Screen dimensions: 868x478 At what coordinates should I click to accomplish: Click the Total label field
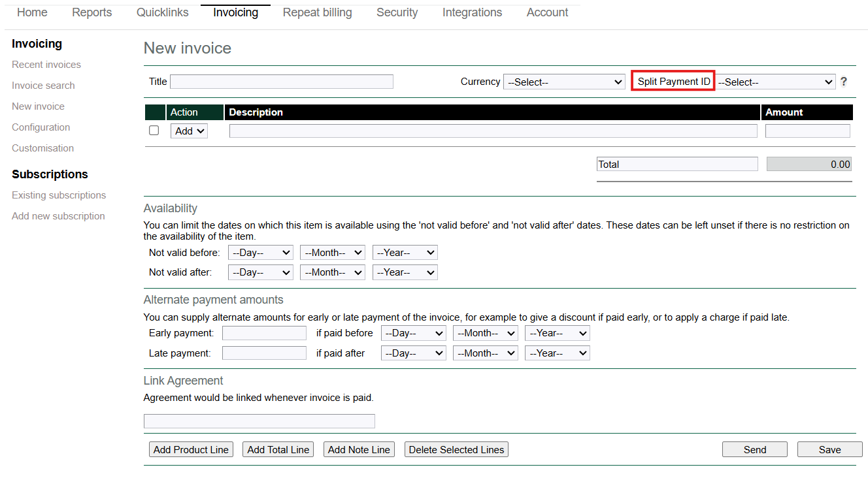tap(677, 164)
